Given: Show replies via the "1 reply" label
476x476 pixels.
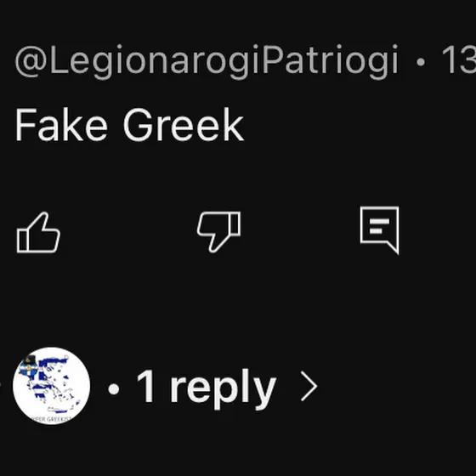Looking at the screenshot, I should [207, 388].
